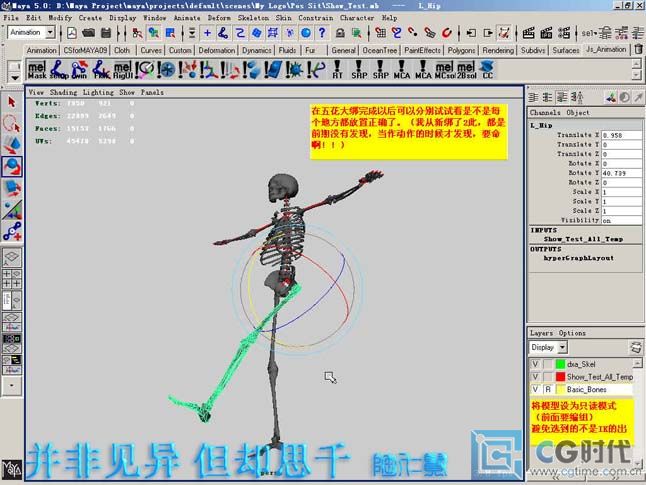Toggle select by component type mode
This screenshot has height=485, width=646.
point(170,33)
